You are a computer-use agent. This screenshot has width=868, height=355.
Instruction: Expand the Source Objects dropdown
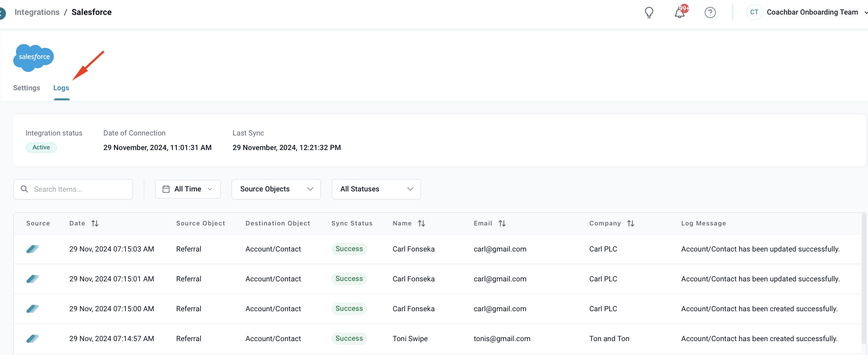click(x=276, y=189)
